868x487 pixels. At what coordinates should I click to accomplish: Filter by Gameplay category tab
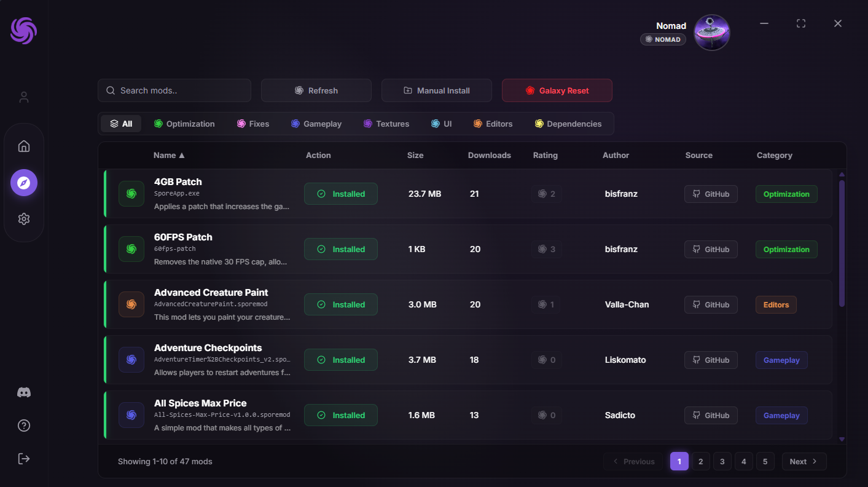pyautogui.click(x=316, y=124)
